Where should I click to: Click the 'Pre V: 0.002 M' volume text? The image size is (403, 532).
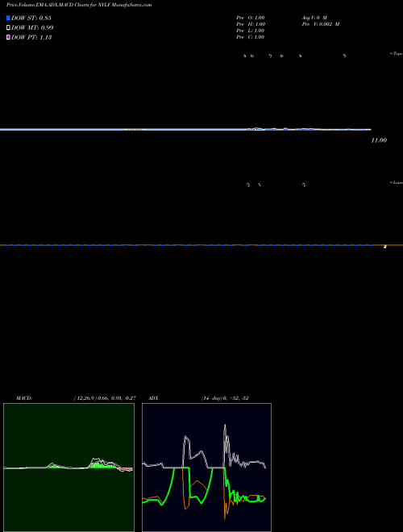(x=321, y=24)
